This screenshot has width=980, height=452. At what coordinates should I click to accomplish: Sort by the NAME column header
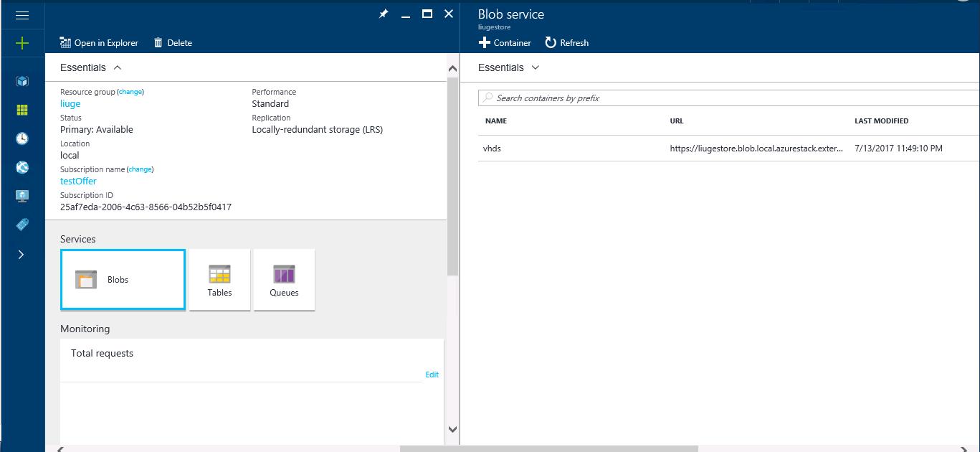click(x=496, y=121)
